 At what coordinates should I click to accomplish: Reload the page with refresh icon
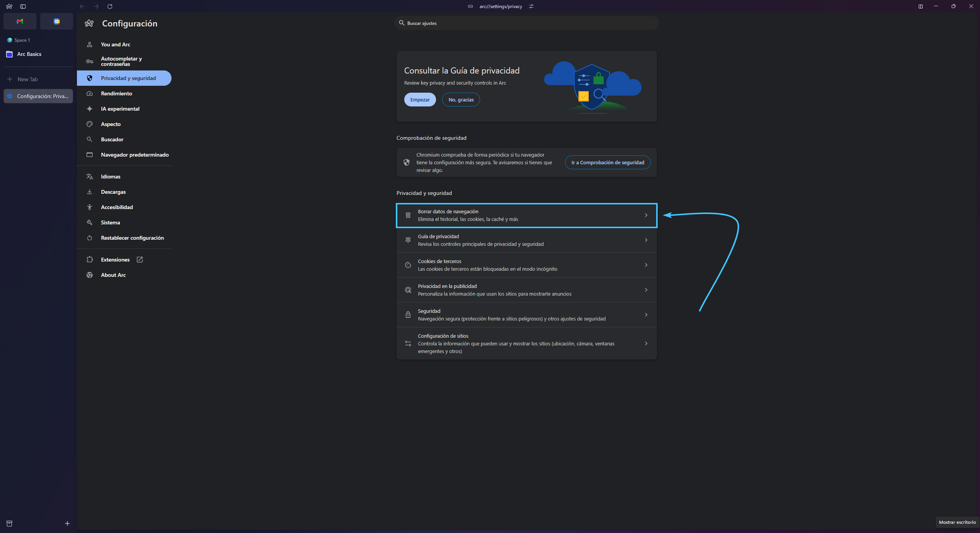(110, 7)
